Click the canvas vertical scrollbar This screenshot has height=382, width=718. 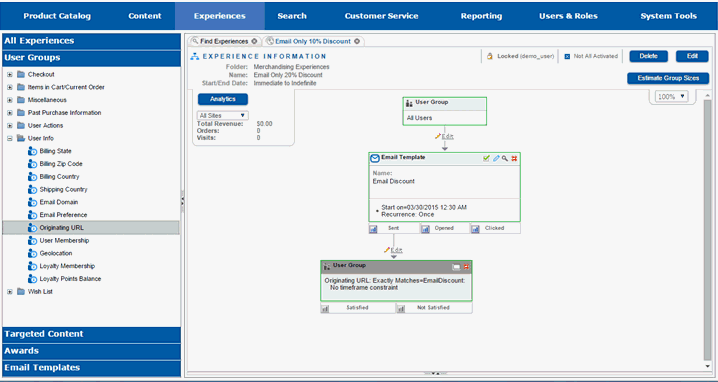[x=708, y=229]
